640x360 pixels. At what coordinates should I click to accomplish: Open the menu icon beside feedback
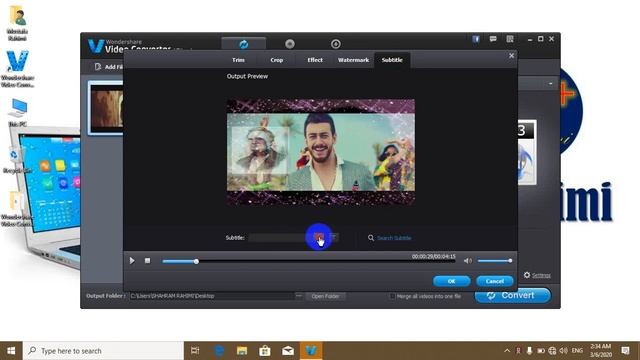(x=510, y=39)
